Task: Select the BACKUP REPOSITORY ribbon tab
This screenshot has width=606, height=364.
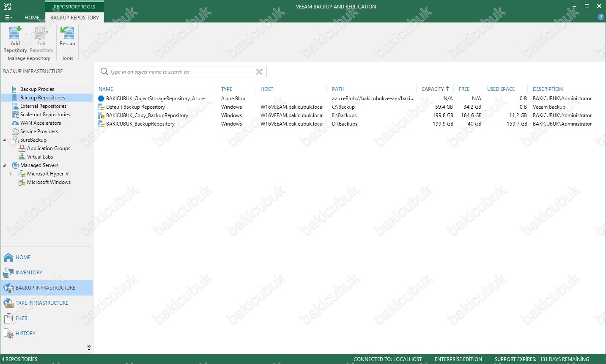Action: (x=74, y=17)
